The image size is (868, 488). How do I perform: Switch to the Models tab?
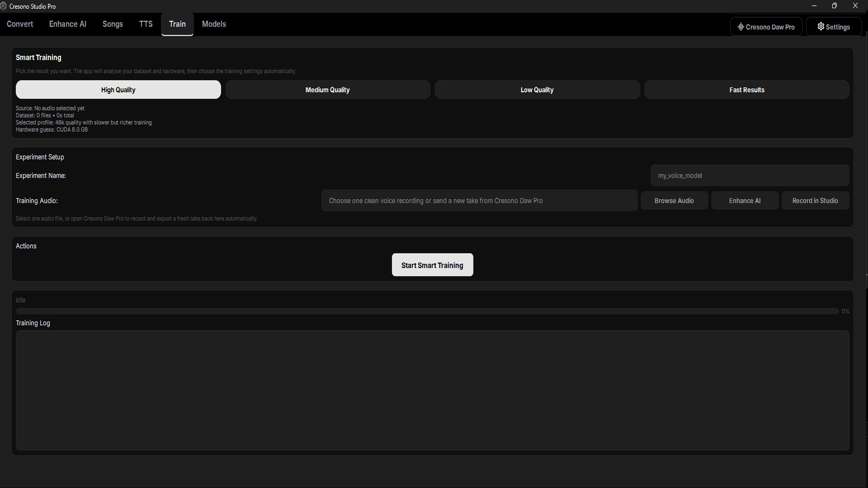coord(214,24)
